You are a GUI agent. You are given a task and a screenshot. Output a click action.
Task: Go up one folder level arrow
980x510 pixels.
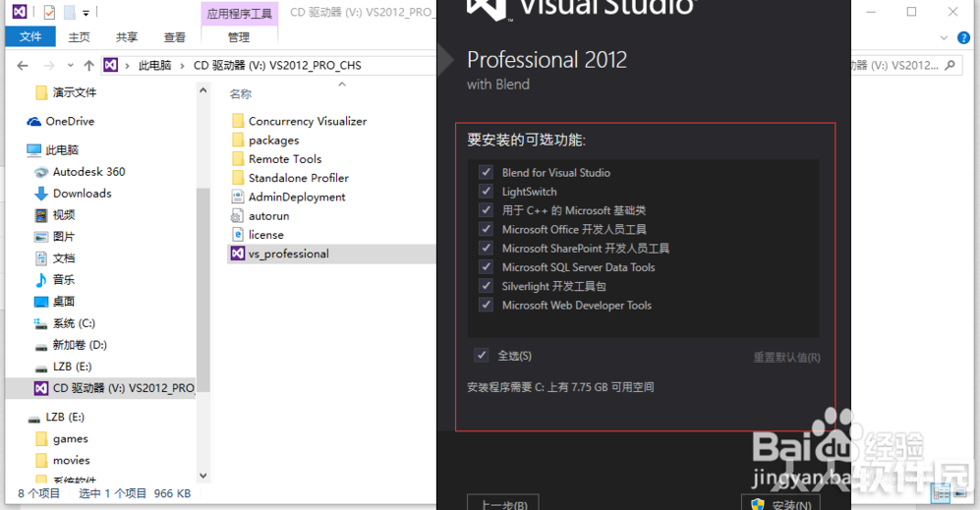click(x=88, y=65)
